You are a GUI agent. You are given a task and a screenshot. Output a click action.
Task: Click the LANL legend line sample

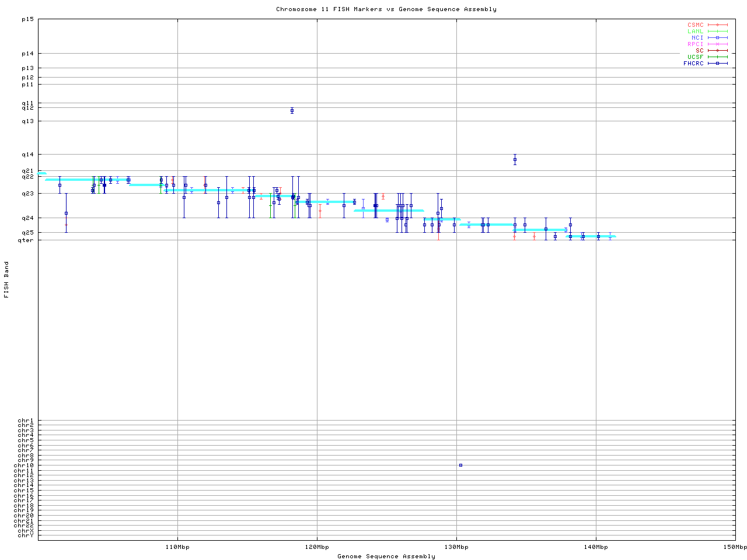tap(717, 32)
